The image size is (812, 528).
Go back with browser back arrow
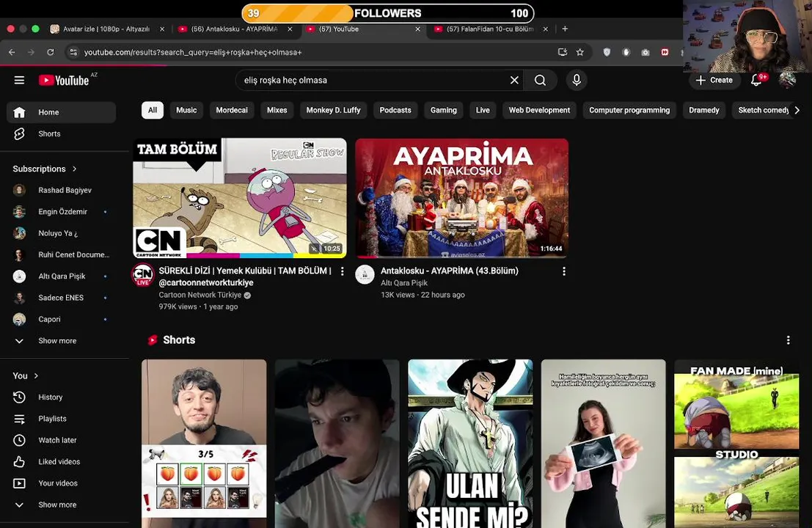pyautogui.click(x=12, y=52)
